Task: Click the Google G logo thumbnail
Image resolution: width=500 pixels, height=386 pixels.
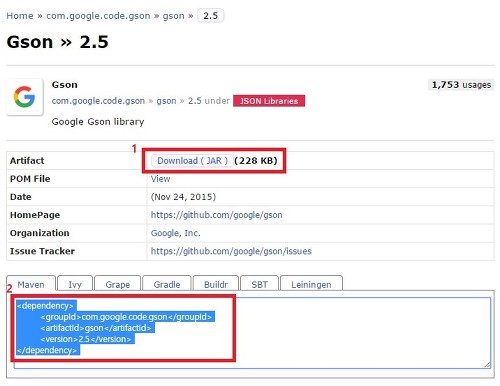Action: [x=25, y=97]
